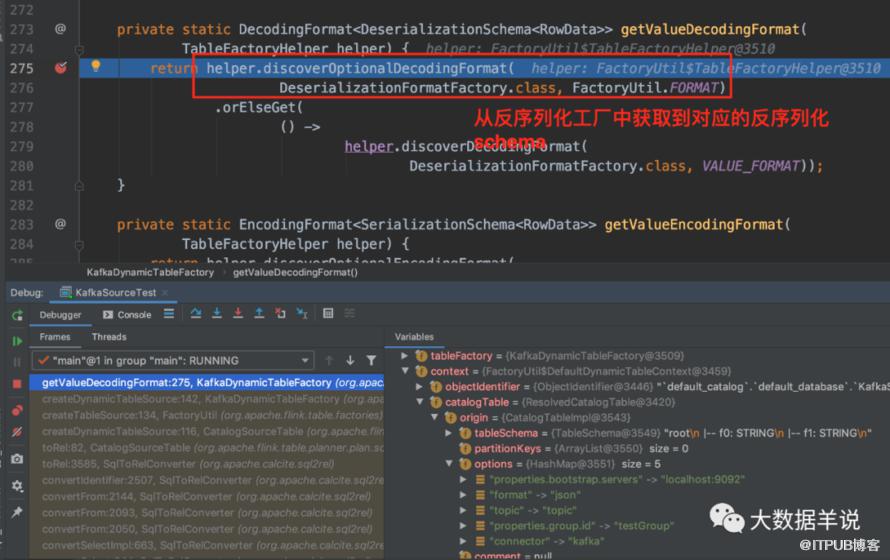Click fold marker at line 281
Image resolution: width=890 pixels, height=560 pixels.
79,186
